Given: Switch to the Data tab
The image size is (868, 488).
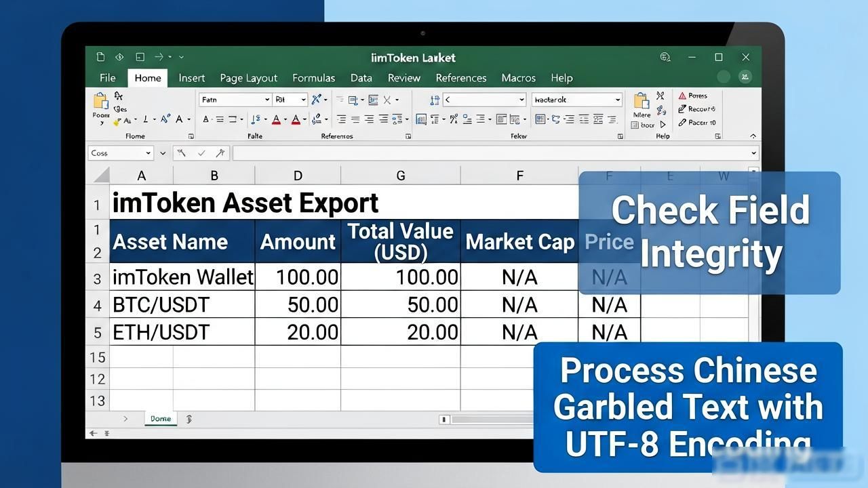Looking at the screenshot, I should 361,78.
